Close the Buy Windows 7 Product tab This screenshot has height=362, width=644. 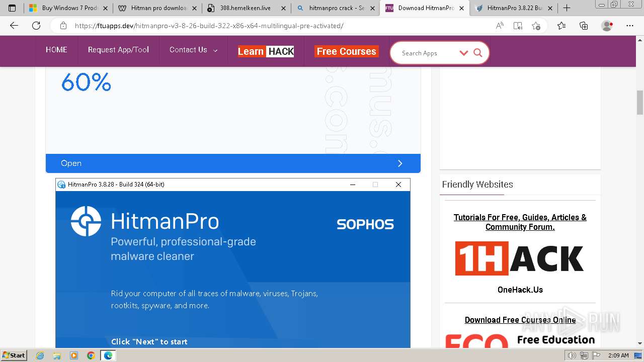105,8
